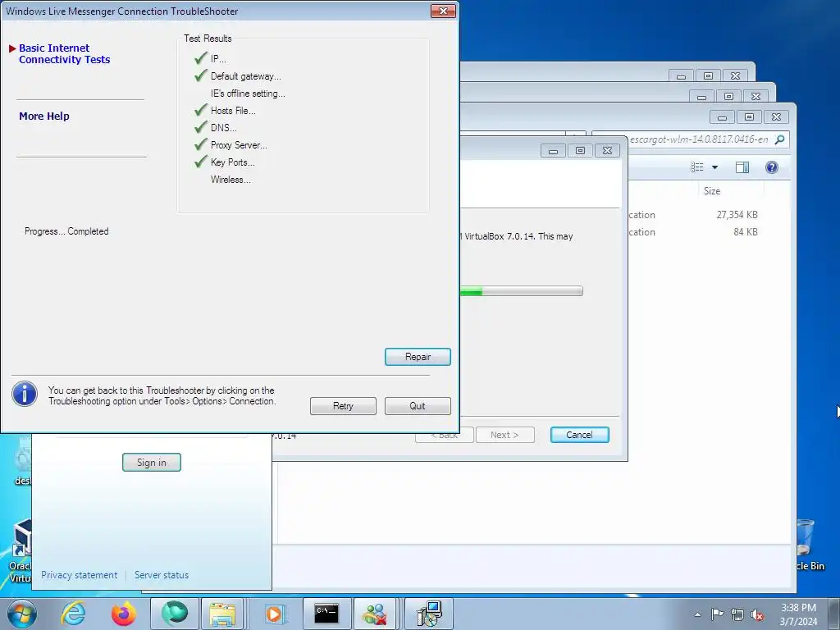
Task: Open Windows Media Player from taskbar
Action: [274, 614]
